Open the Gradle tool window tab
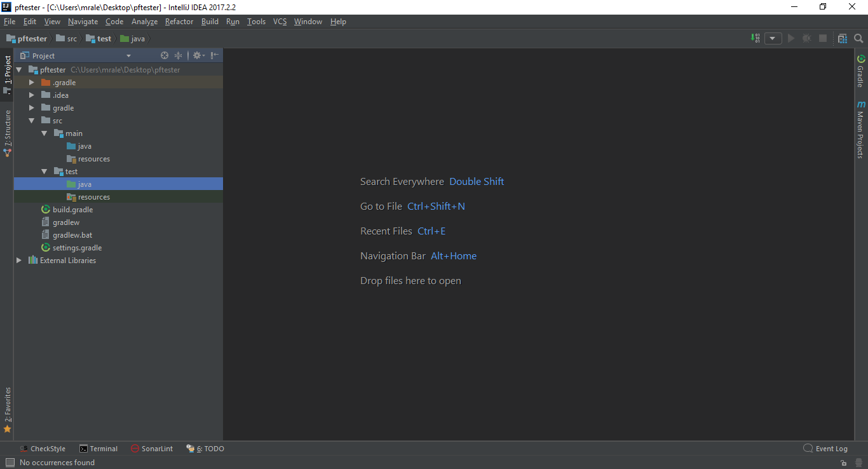Image resolution: width=868 pixels, height=469 pixels. click(x=861, y=71)
